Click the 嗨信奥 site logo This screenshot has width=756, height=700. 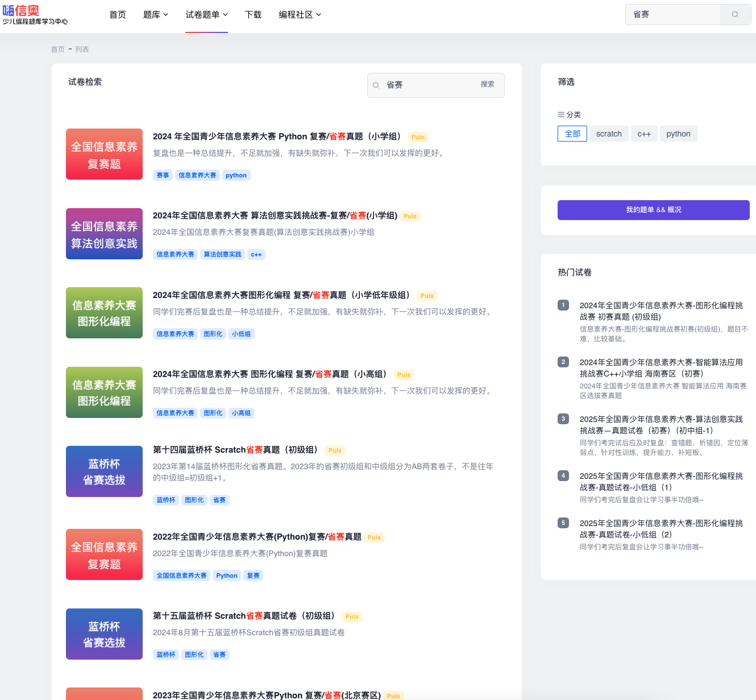click(35, 15)
